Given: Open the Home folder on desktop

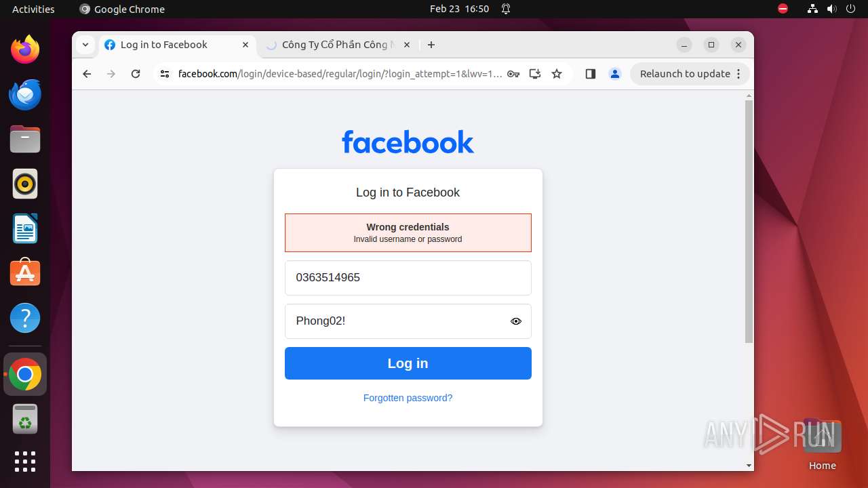Looking at the screenshot, I should click(822, 444).
